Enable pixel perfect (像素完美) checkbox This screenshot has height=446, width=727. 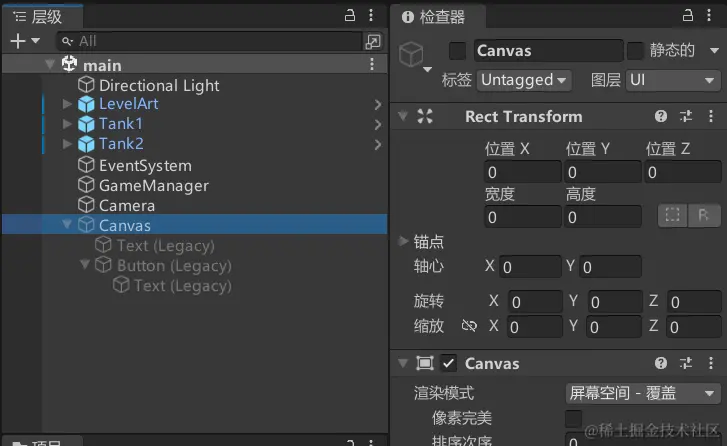pos(574,418)
